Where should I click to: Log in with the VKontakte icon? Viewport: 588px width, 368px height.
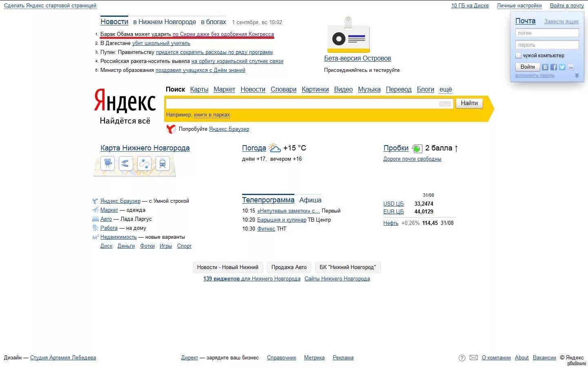(545, 67)
